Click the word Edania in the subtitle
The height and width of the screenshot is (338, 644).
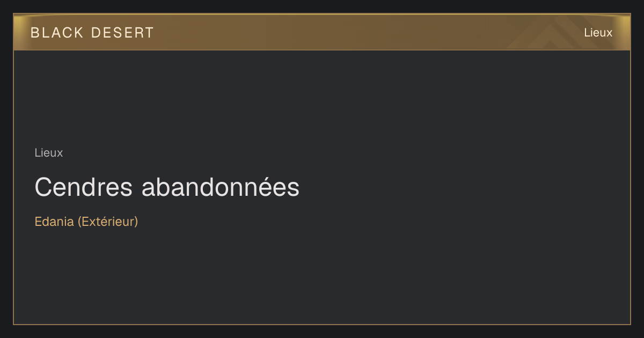click(x=54, y=222)
